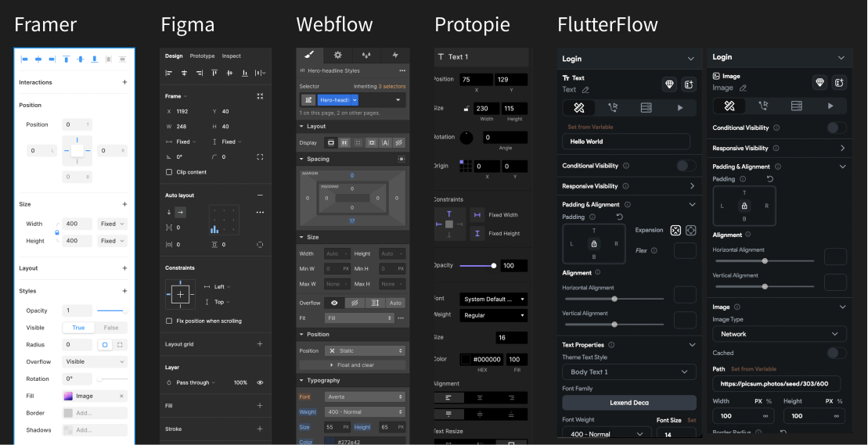Viewport: 868px width, 445px height.
Task: Click Figma align left icon
Action: pyautogui.click(x=169, y=73)
